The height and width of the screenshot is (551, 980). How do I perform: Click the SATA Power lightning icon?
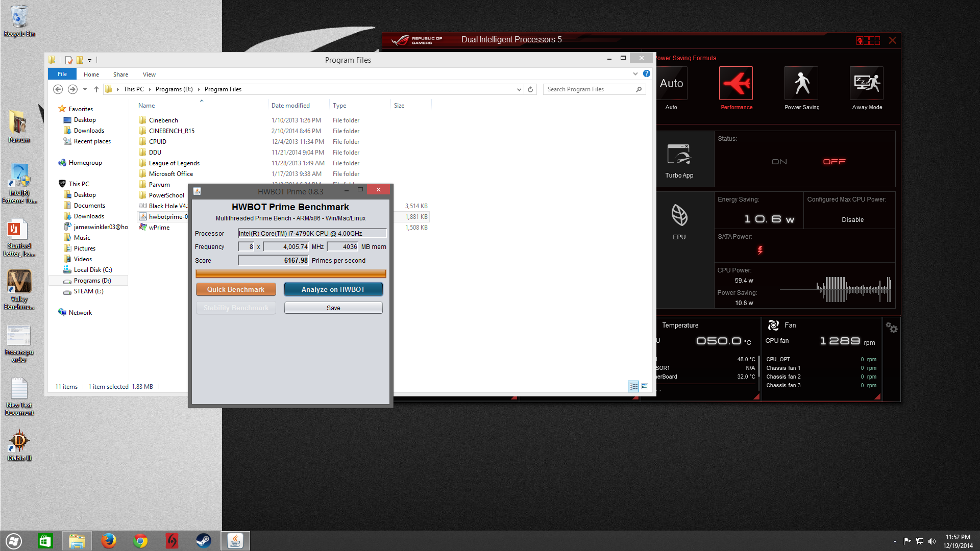760,250
